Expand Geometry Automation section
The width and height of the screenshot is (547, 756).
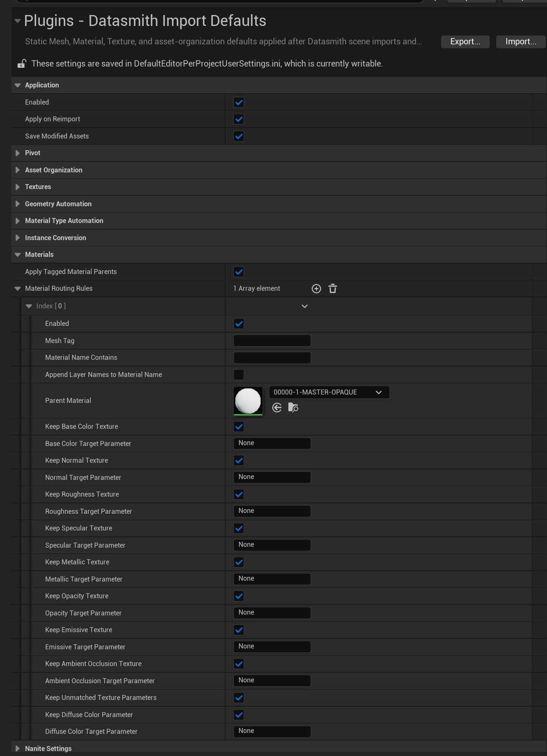tap(18, 204)
